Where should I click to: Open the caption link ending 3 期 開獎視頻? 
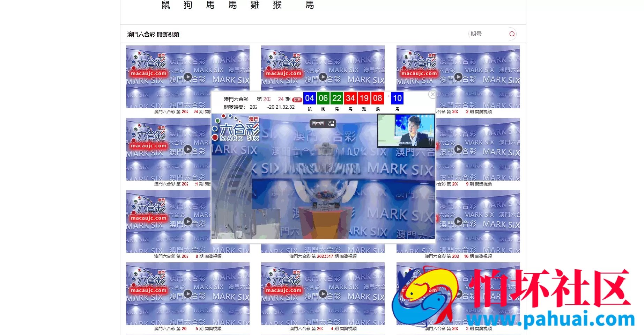pos(458,329)
